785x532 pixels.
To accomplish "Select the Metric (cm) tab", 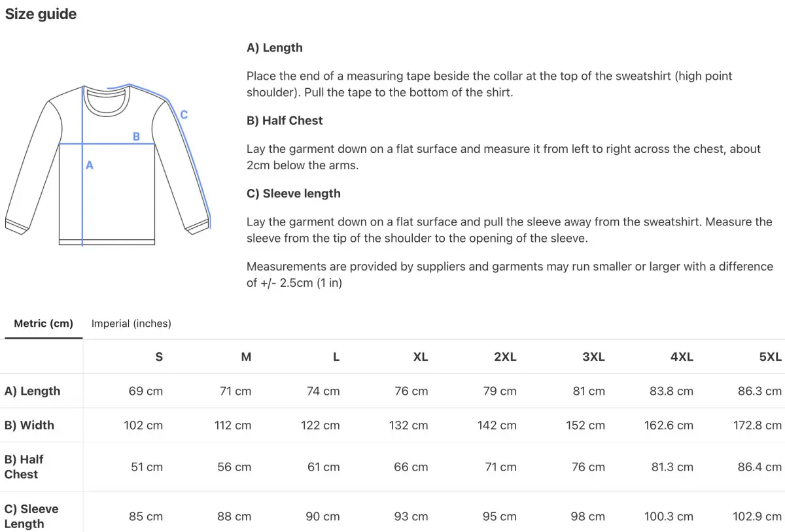I will click(x=43, y=324).
